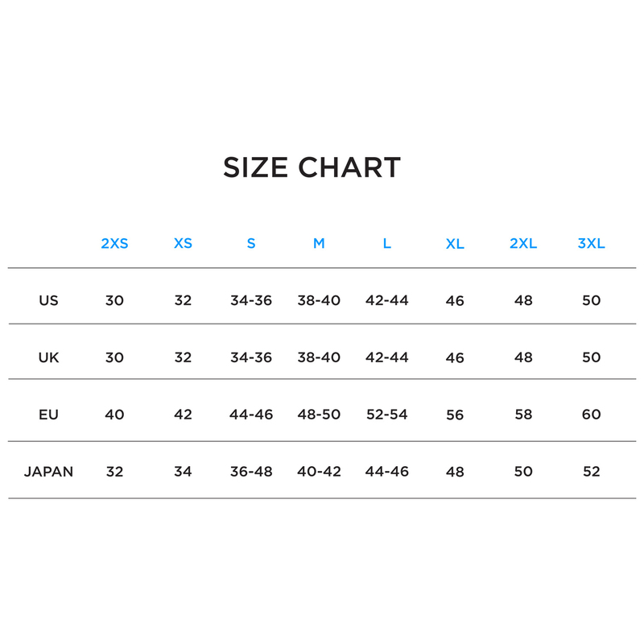Select the JAPAN row label

click(48, 472)
